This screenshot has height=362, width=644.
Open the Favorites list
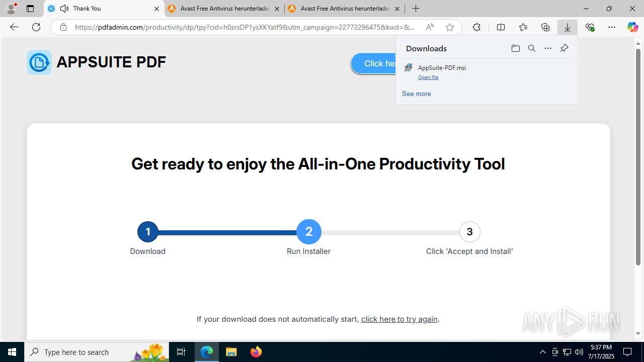[x=523, y=27]
